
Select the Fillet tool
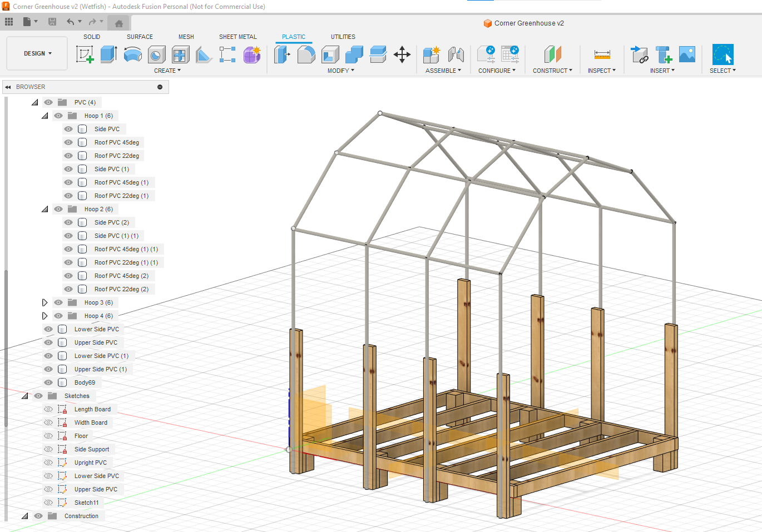point(306,54)
